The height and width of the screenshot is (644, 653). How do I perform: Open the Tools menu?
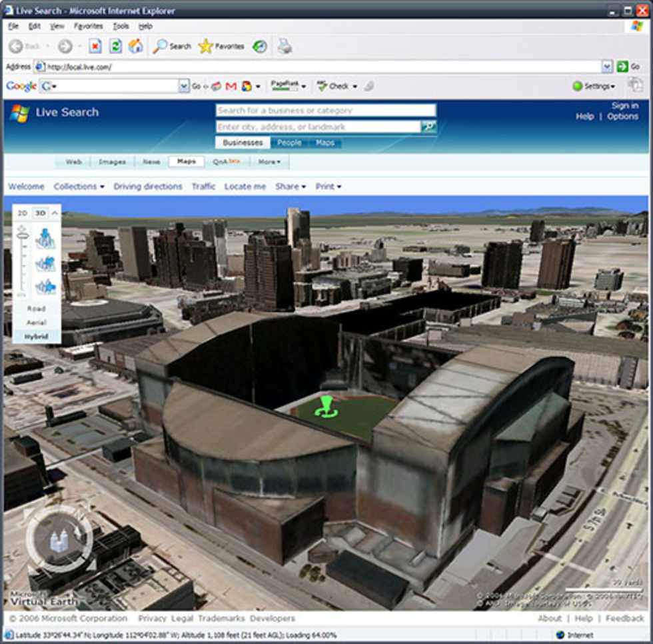pyautogui.click(x=121, y=26)
